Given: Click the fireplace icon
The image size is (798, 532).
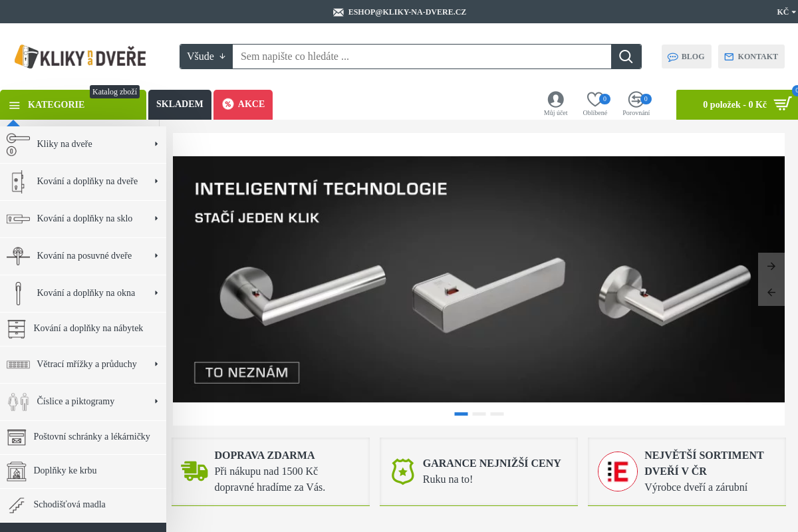Looking at the screenshot, I should coord(17,471).
